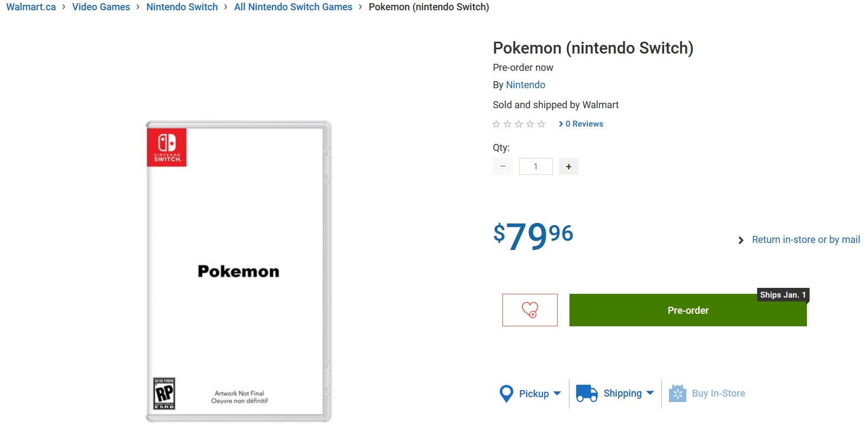Image resolution: width=868 pixels, height=441 pixels.
Task: Expand the Pickup options dropdown
Action: pyautogui.click(x=558, y=393)
